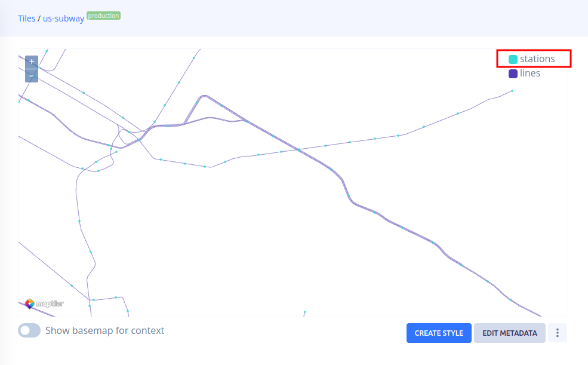Open the us-subway breadcrumb link
This screenshot has height=365, width=588.
tap(63, 19)
